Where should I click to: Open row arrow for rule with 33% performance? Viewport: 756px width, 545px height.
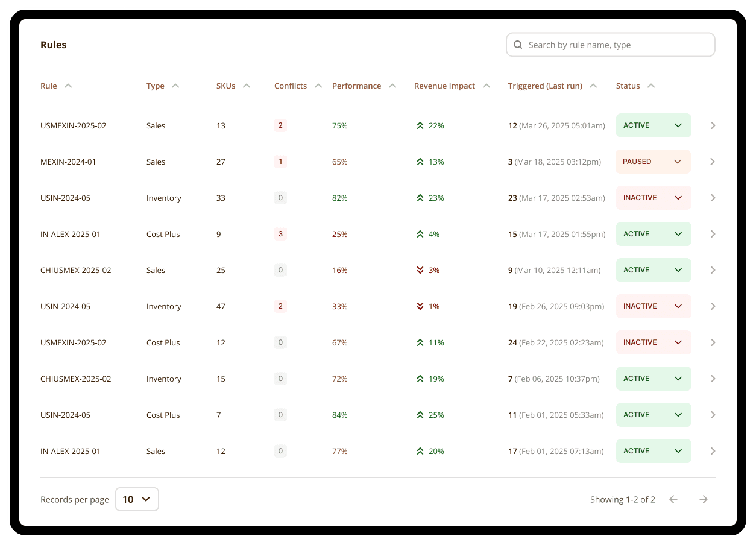(x=713, y=306)
